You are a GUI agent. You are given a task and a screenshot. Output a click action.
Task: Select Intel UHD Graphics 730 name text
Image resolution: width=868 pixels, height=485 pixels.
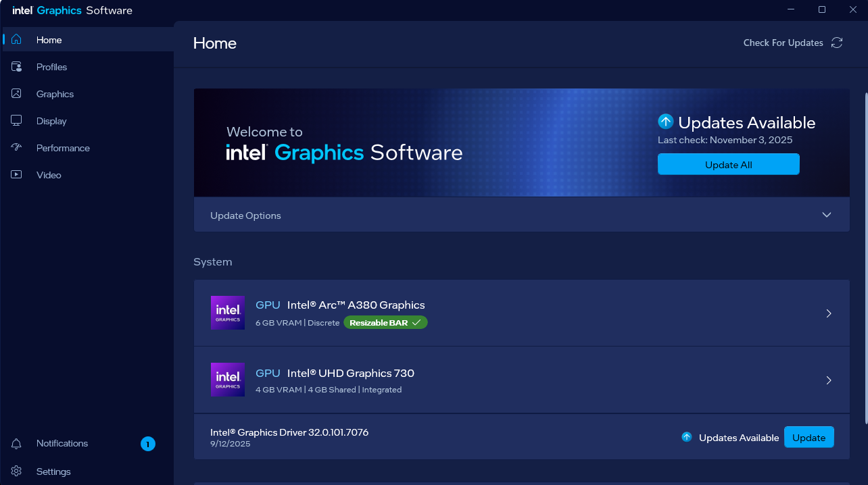(x=351, y=373)
